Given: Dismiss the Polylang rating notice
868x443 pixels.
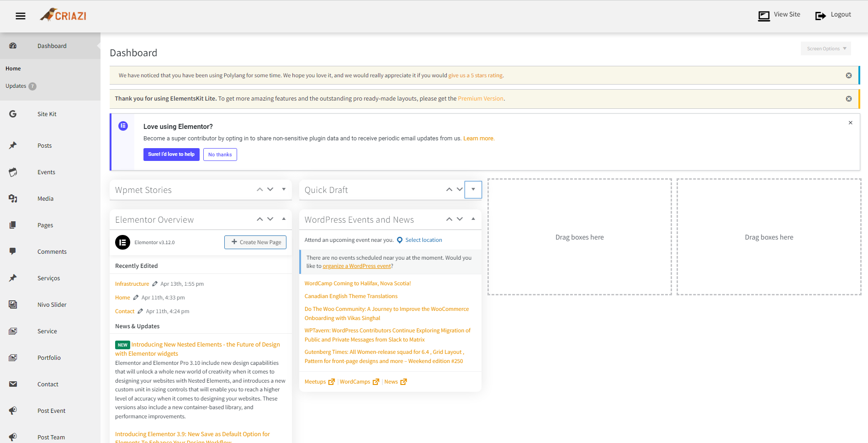Looking at the screenshot, I should pos(848,75).
